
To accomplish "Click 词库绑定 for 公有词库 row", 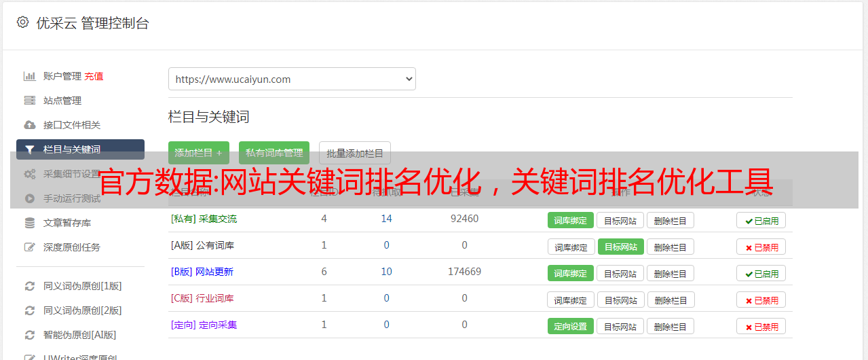I will coord(571,247).
